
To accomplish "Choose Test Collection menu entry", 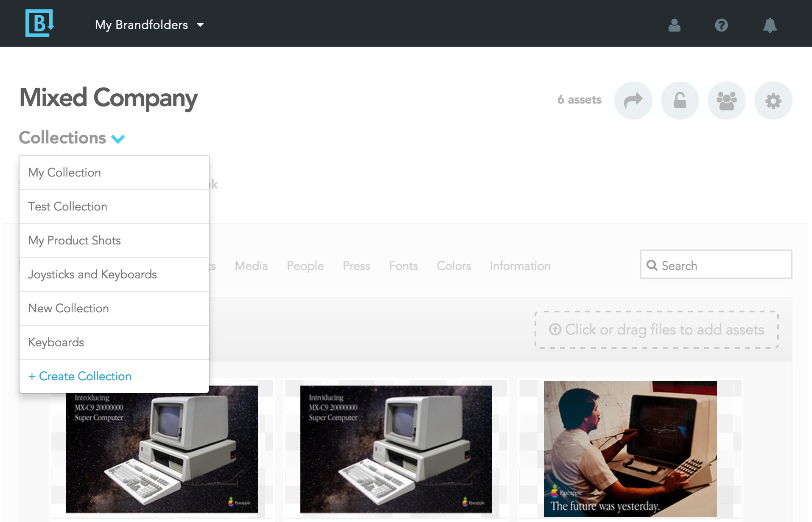I will point(114,207).
